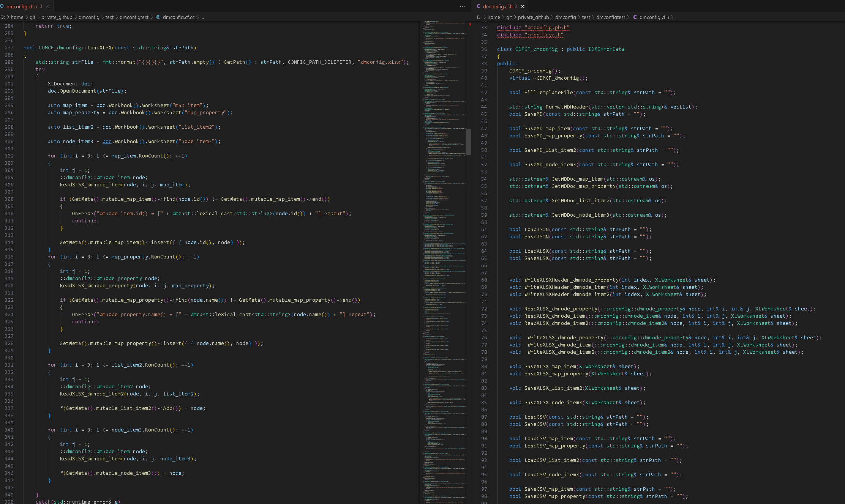Image resolution: width=845 pixels, height=504 pixels.
Task: Click the dmpolicyx.h include with error squiggle
Action: click(543, 35)
